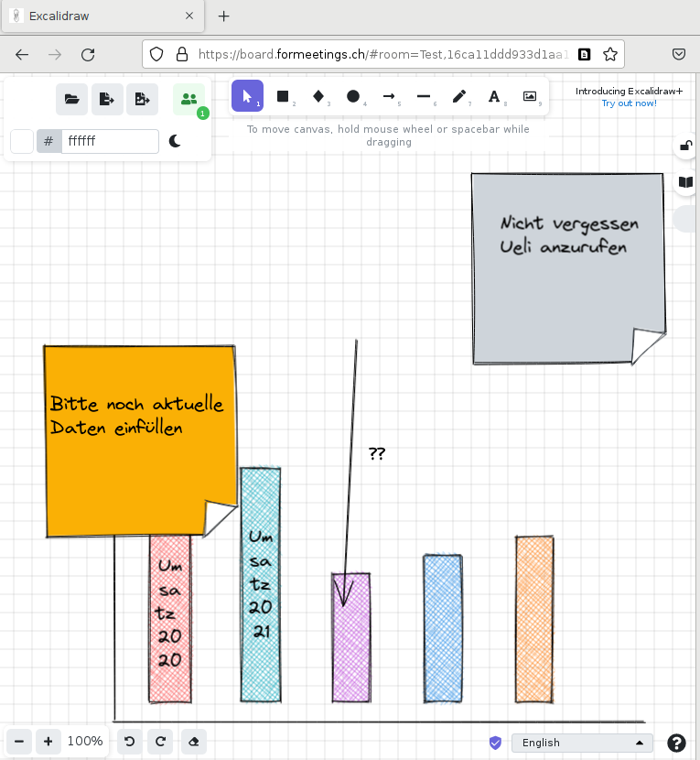The height and width of the screenshot is (760, 700).
Task: Select the Diamond shape tool
Action: tap(318, 96)
